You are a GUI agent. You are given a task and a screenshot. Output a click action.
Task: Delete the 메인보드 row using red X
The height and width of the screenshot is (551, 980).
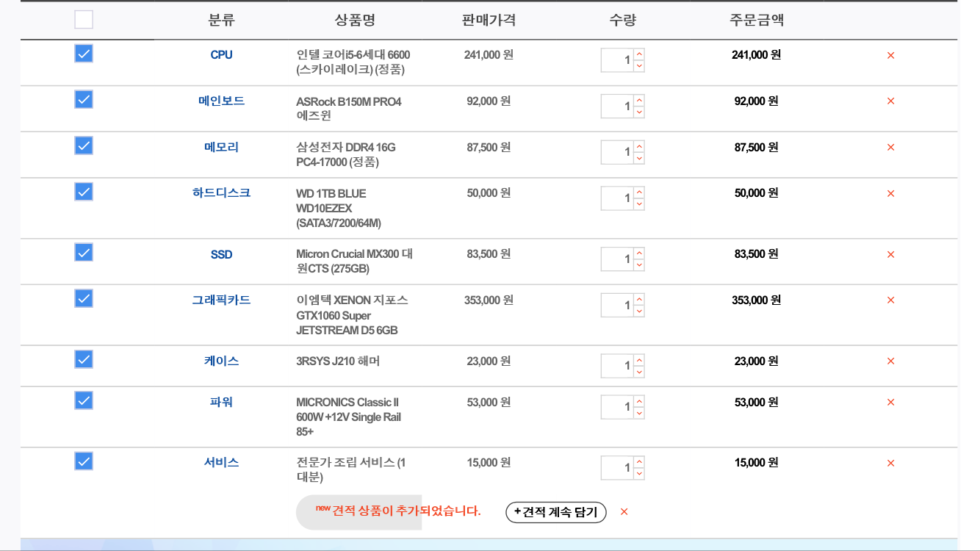[x=890, y=101]
